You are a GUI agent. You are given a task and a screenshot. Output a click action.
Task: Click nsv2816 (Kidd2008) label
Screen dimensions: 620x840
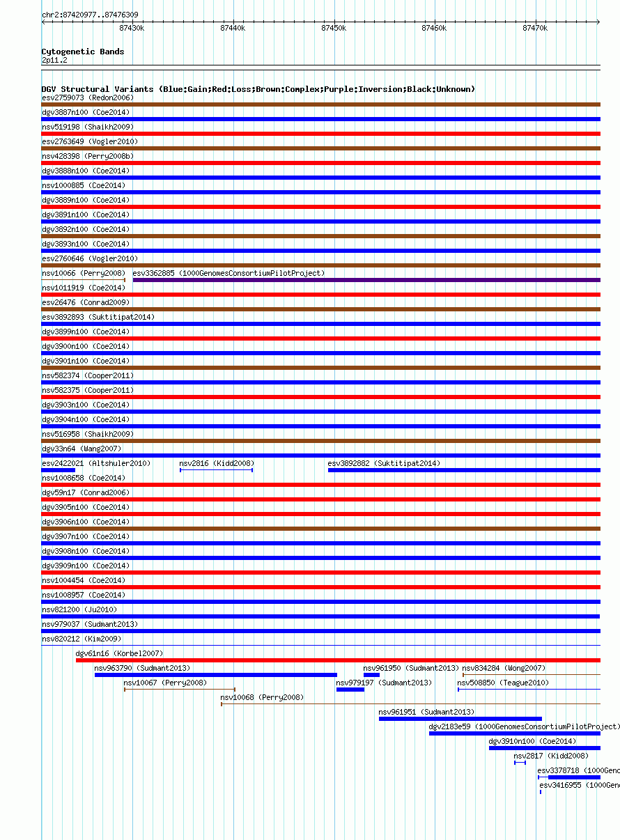coord(217,463)
